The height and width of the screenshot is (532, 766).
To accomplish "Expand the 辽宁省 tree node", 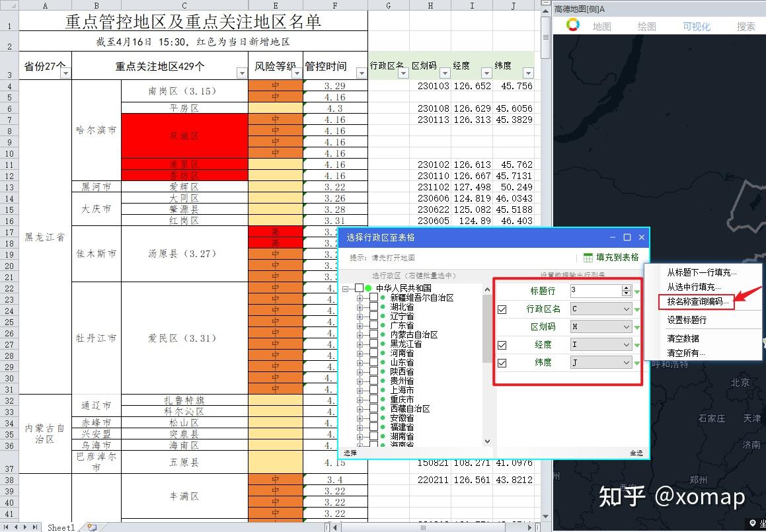I will (x=360, y=316).
